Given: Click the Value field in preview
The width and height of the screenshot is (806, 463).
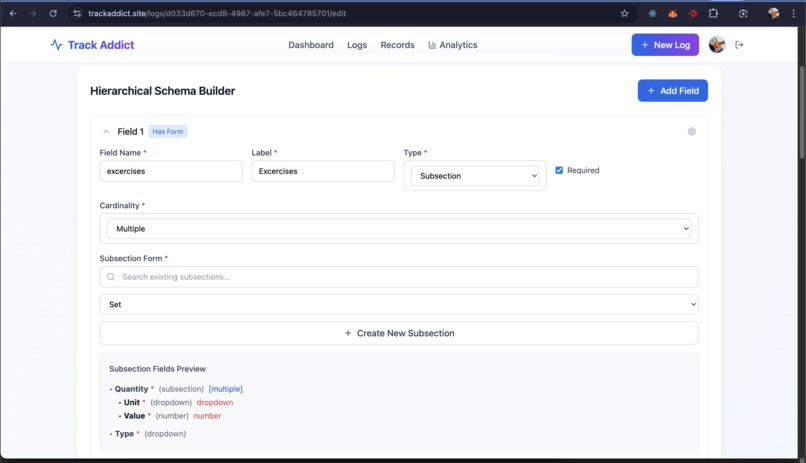Looking at the screenshot, I should tap(134, 416).
